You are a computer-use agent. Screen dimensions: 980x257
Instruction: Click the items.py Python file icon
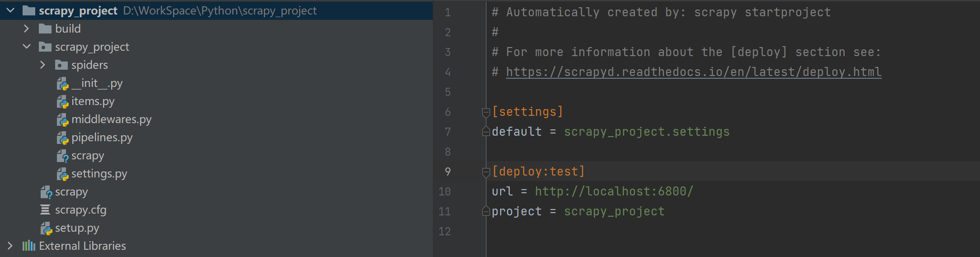[x=62, y=101]
